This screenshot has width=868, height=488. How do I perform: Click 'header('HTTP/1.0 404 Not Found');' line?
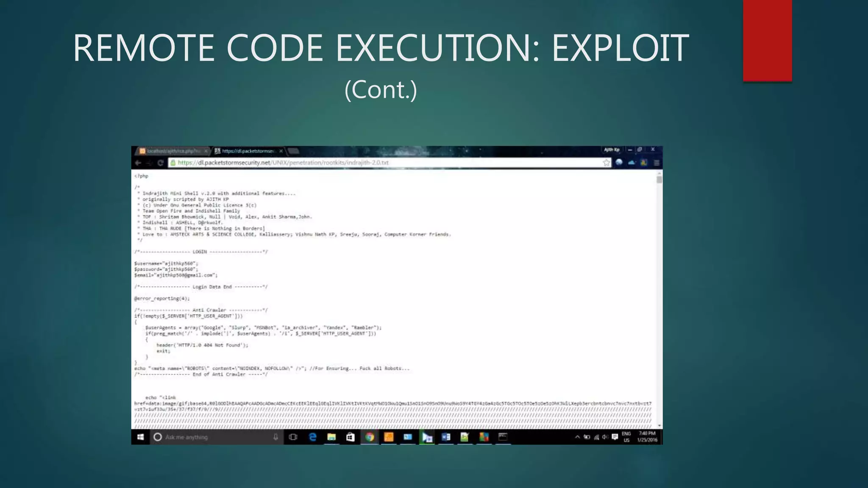pos(202,345)
